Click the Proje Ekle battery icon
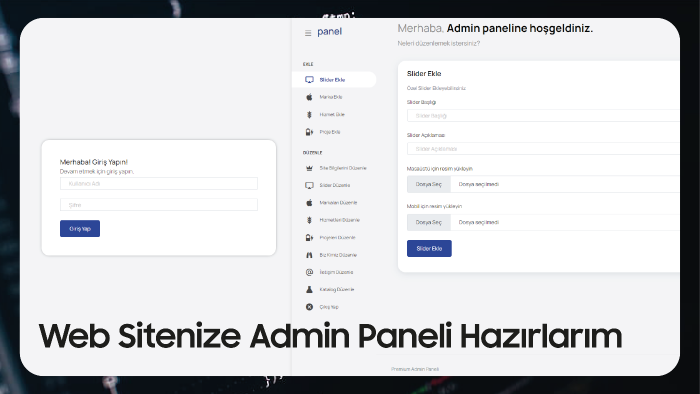 coord(309,132)
